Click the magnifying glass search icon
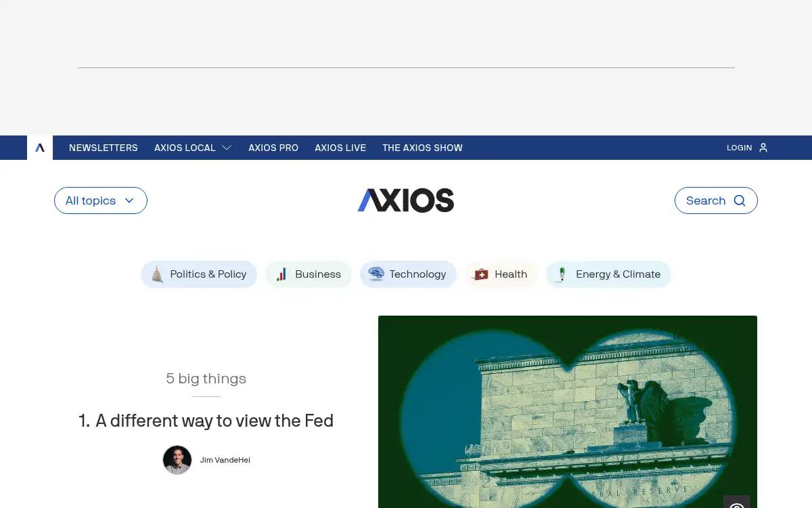The width and height of the screenshot is (812, 508). pos(740,200)
